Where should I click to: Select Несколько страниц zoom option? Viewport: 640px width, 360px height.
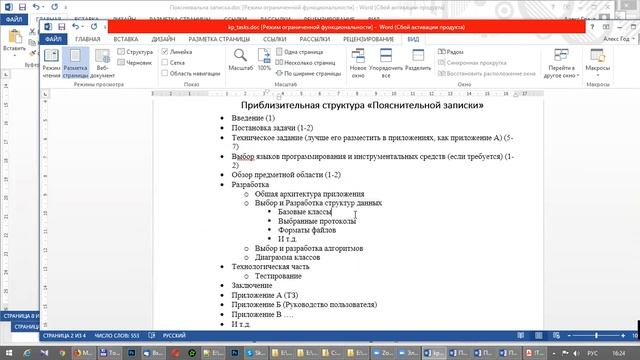coord(305,62)
